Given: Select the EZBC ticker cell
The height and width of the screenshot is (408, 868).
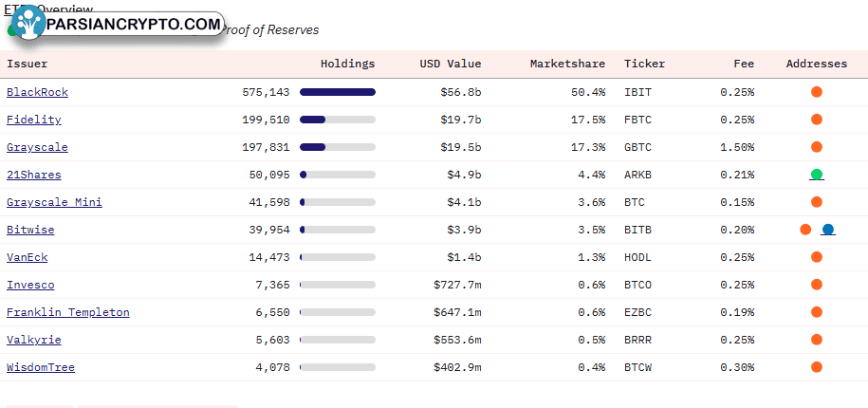Looking at the screenshot, I should [x=637, y=312].
